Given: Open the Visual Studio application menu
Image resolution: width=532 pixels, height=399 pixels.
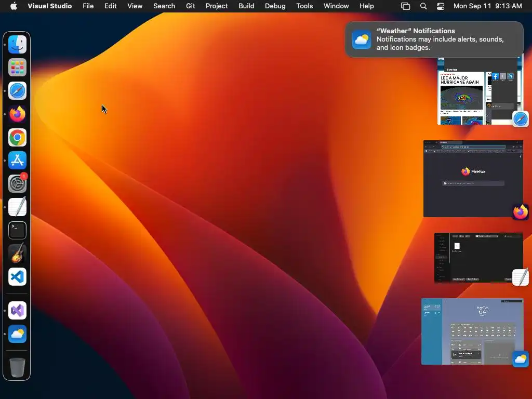Looking at the screenshot, I should [x=49, y=6].
